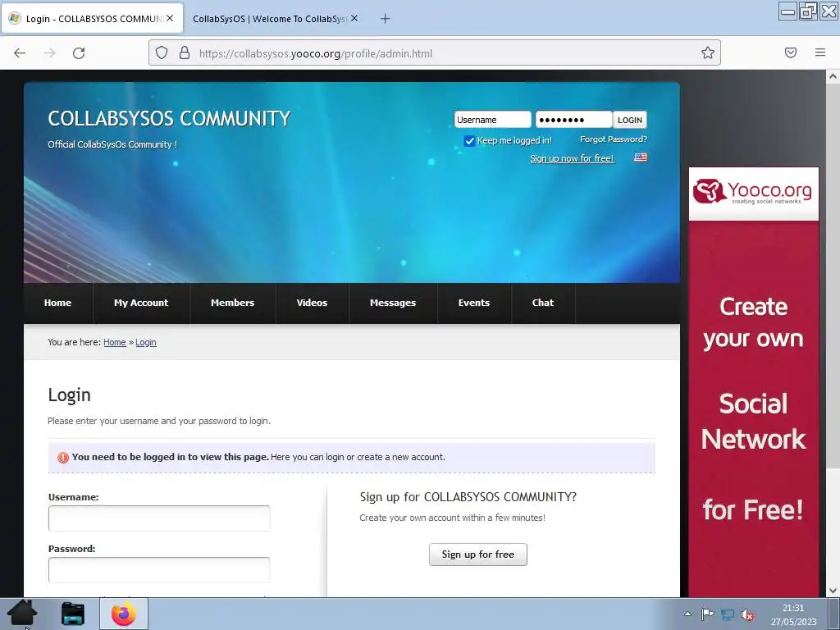Open the home start button on taskbar

point(22,614)
